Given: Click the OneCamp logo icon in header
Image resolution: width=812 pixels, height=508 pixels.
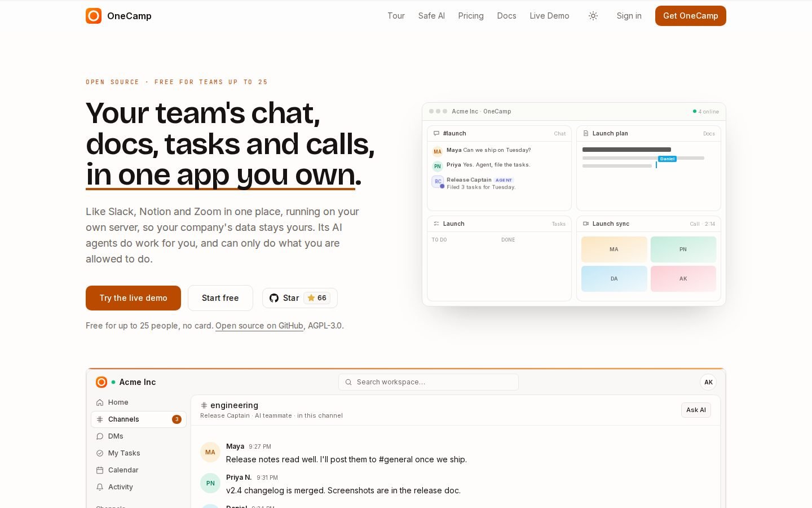Looking at the screenshot, I should pos(94,16).
